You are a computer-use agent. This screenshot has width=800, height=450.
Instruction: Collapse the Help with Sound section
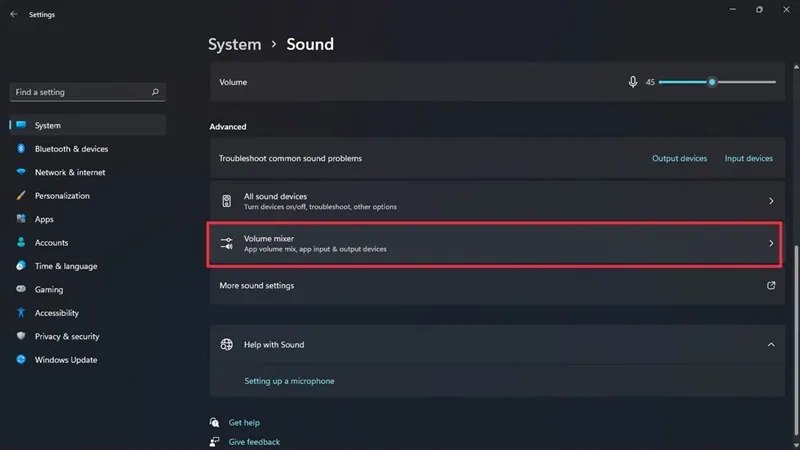tap(771, 344)
